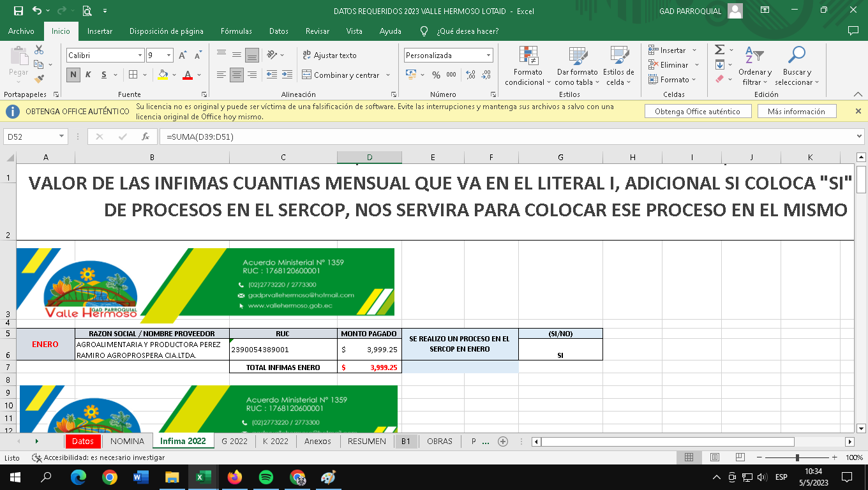Click the Format Painter brush icon
Viewport: 868px width, 490px height.
click(40, 79)
